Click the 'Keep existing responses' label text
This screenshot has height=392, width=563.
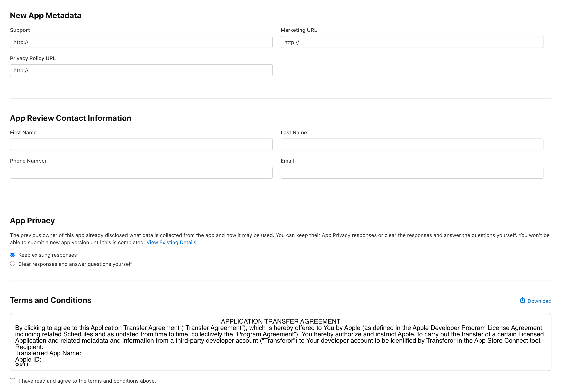[x=47, y=255]
